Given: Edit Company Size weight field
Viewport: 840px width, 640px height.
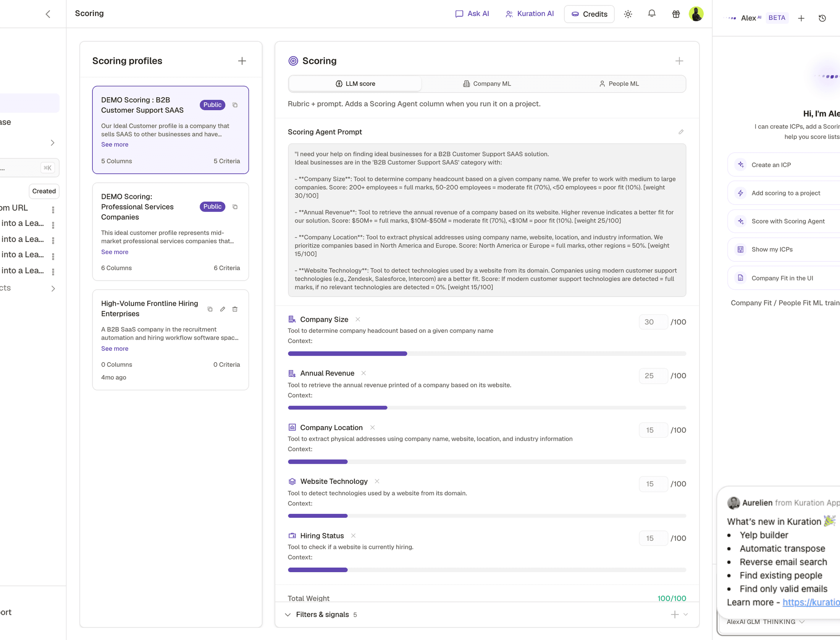Looking at the screenshot, I should [x=653, y=322].
